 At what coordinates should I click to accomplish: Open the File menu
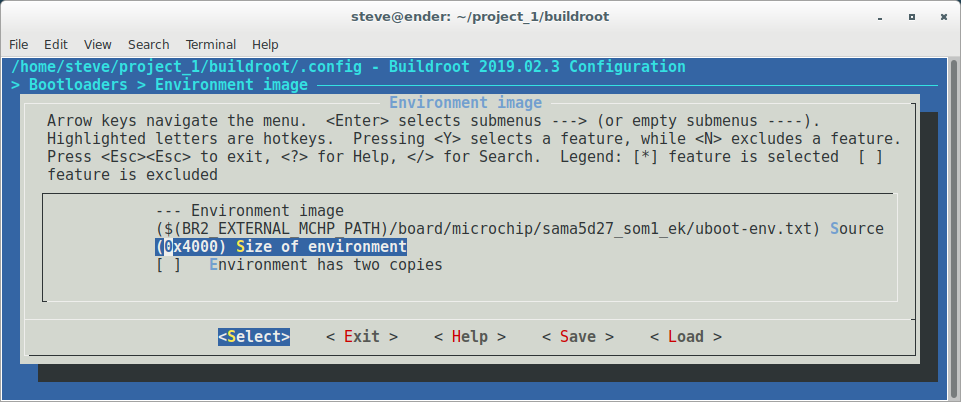pos(19,45)
